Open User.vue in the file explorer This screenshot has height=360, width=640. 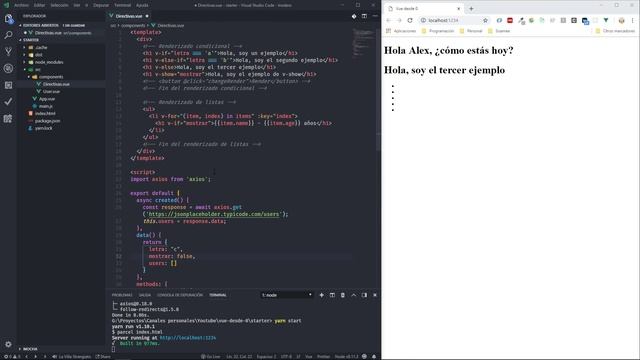(51, 91)
